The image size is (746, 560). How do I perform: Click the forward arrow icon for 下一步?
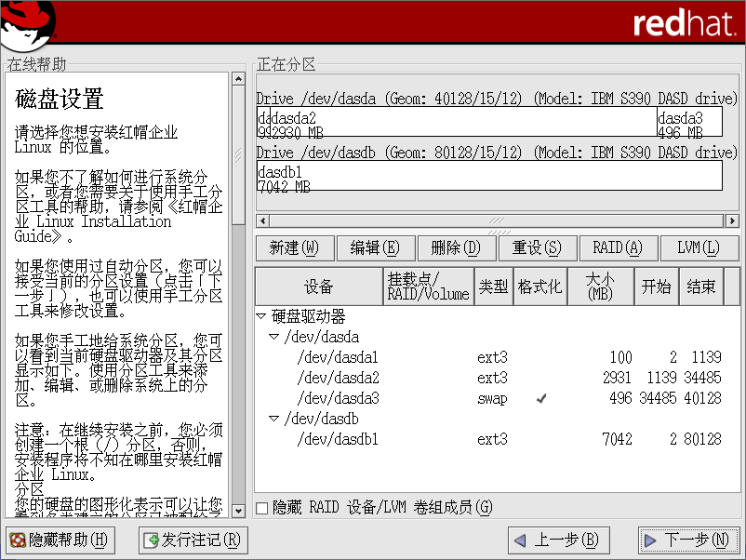click(650, 540)
